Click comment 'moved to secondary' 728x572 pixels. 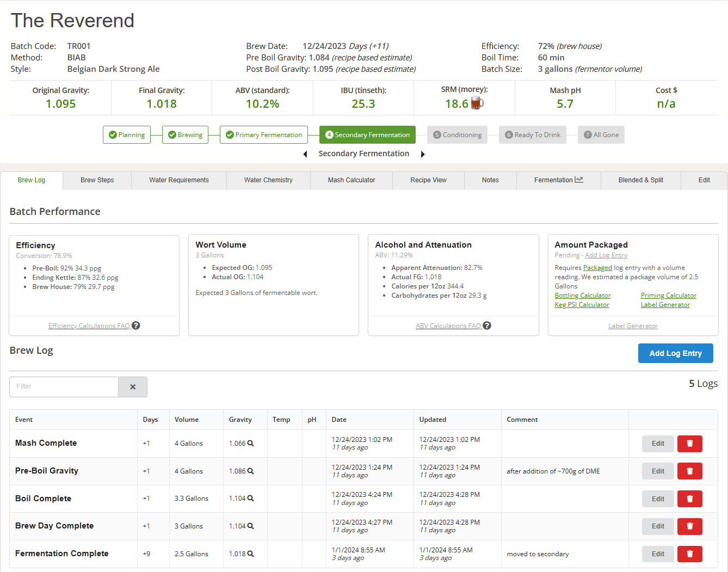(x=538, y=554)
